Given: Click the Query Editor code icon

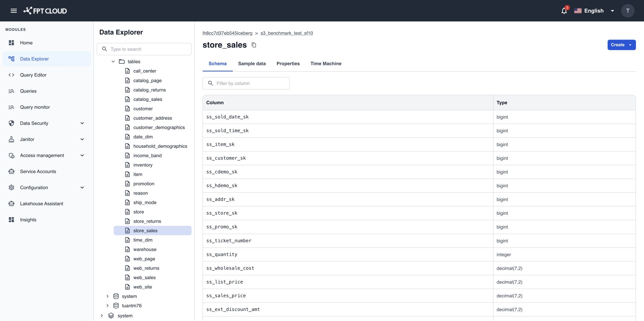Looking at the screenshot, I should 11,75.
